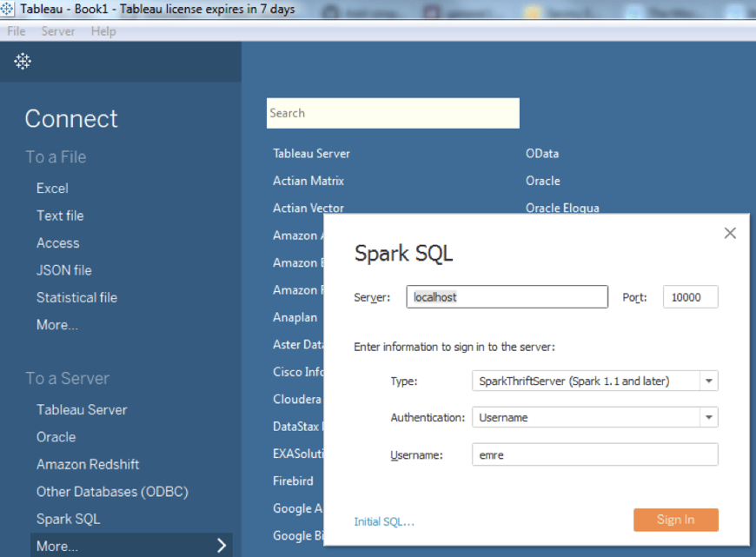This screenshot has width=756, height=557.
Task: Connect to an Excel file
Action: click(52, 189)
